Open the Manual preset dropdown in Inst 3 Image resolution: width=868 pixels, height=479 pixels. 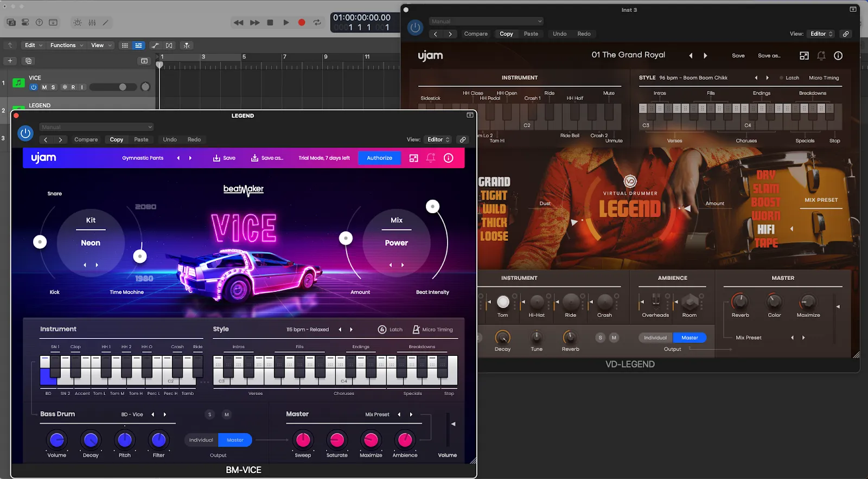click(x=486, y=21)
